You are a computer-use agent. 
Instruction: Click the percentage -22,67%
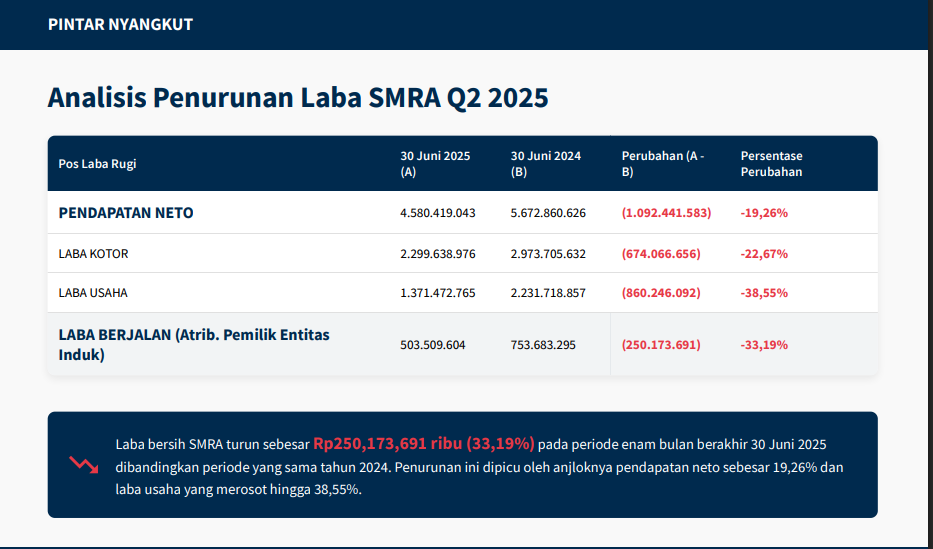pos(764,254)
